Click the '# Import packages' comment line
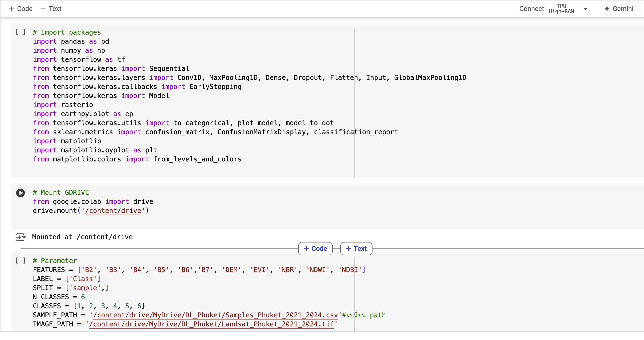Viewport: 644px width, 340px height. point(67,32)
